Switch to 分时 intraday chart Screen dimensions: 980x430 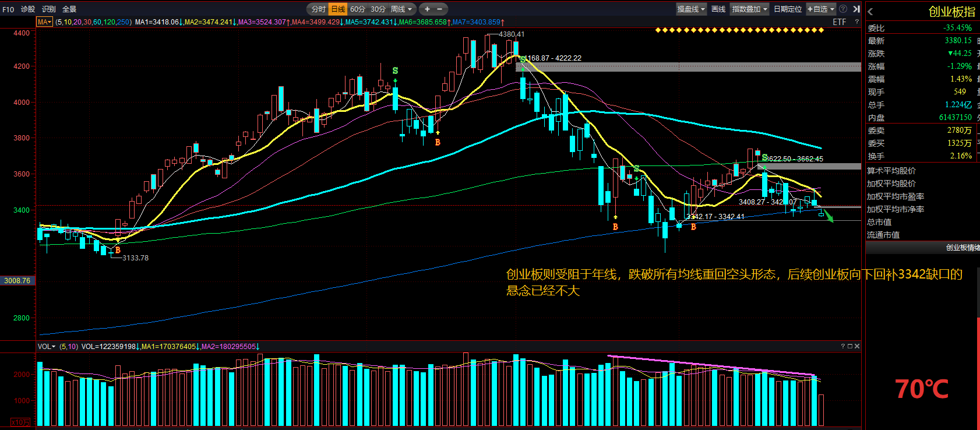point(318,9)
